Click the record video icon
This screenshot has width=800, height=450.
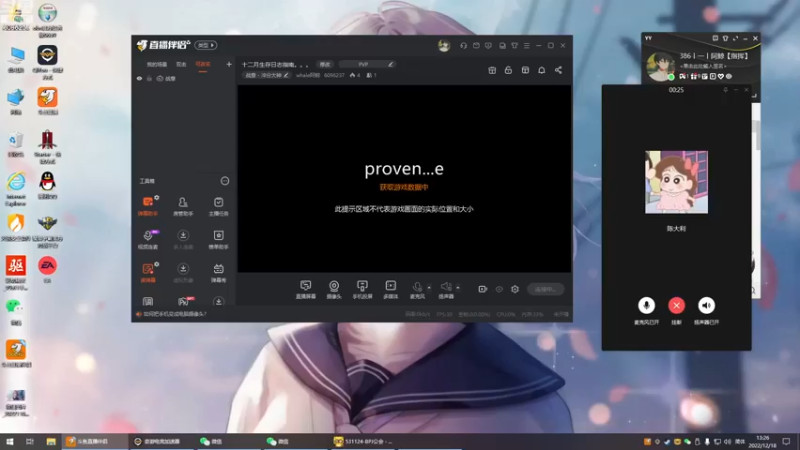coord(483,289)
